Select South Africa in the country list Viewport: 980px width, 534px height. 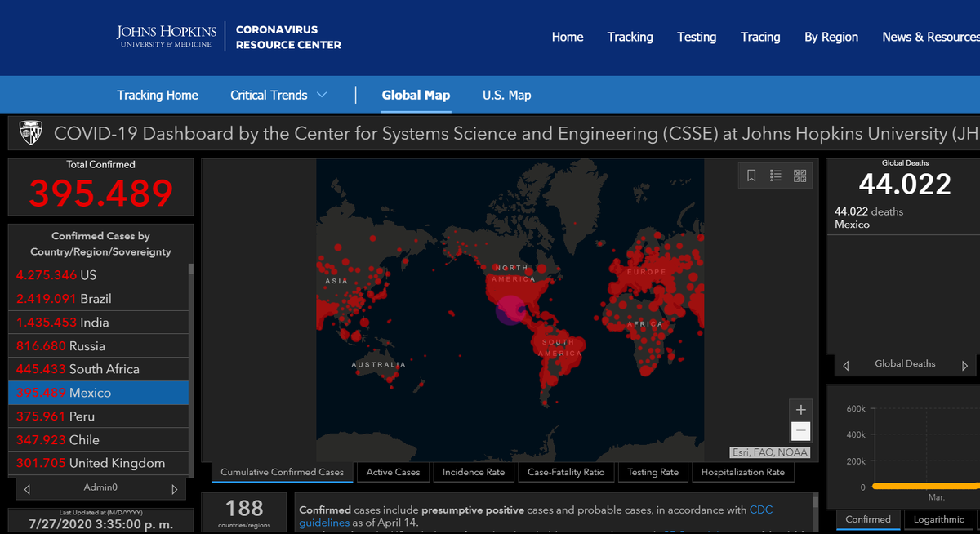(x=99, y=369)
